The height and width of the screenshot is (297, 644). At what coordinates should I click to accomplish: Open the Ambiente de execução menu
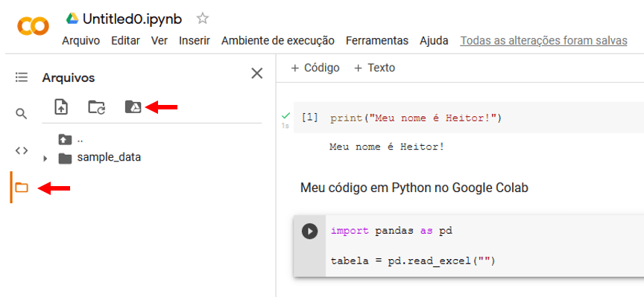click(277, 41)
